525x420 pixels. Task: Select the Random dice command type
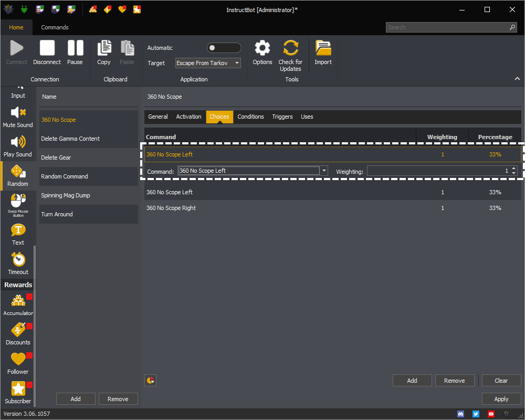click(x=18, y=176)
